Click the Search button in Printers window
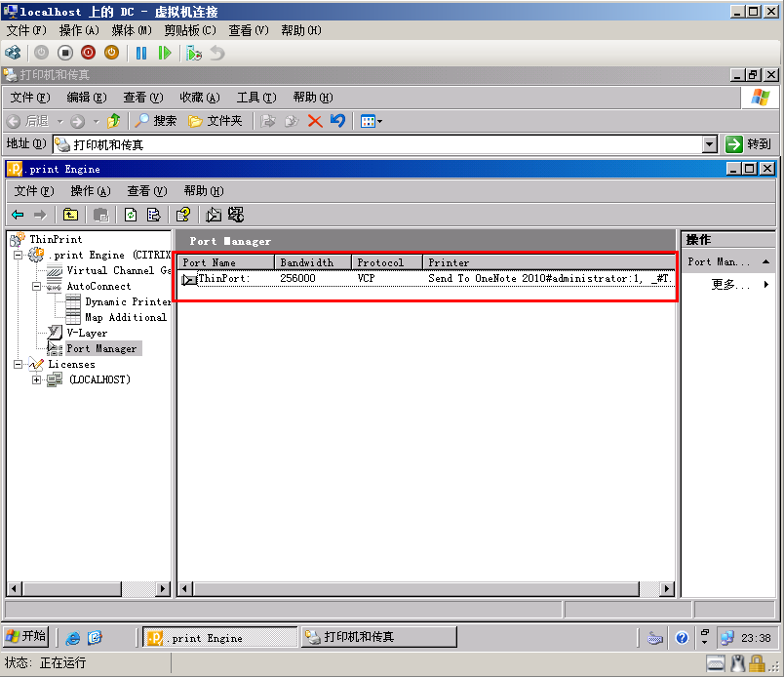This screenshot has height=677, width=784. pyautogui.click(x=156, y=121)
